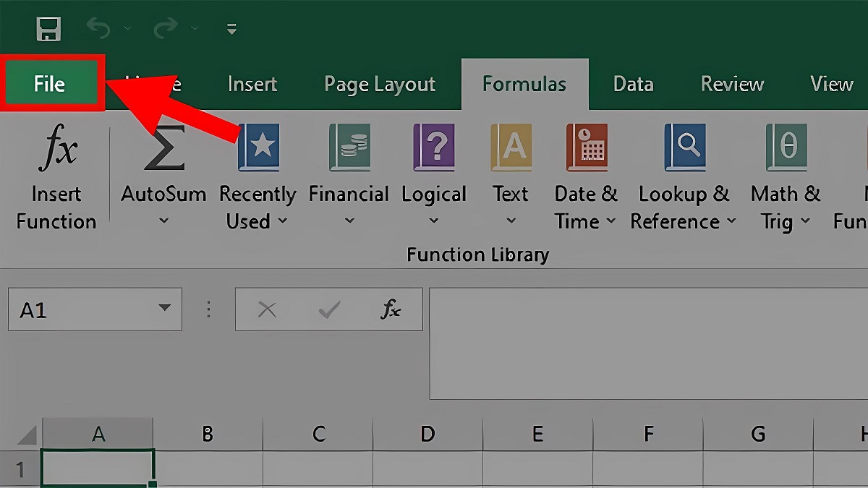Screen dimensions: 868x488
Task: Insert a function using the fx button
Action: [391, 309]
